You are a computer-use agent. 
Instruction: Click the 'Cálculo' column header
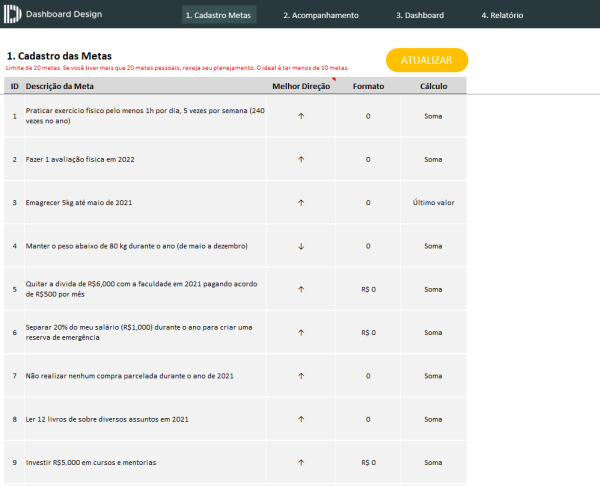click(x=433, y=87)
